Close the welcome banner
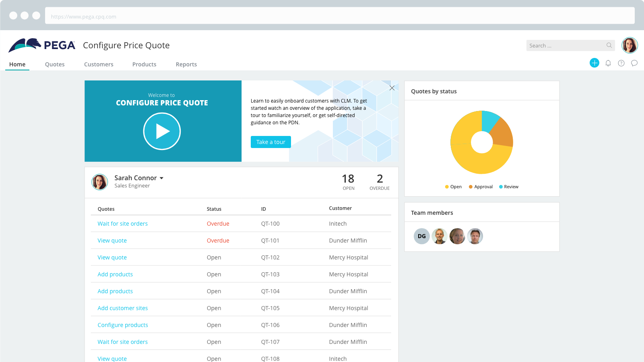 (x=392, y=88)
